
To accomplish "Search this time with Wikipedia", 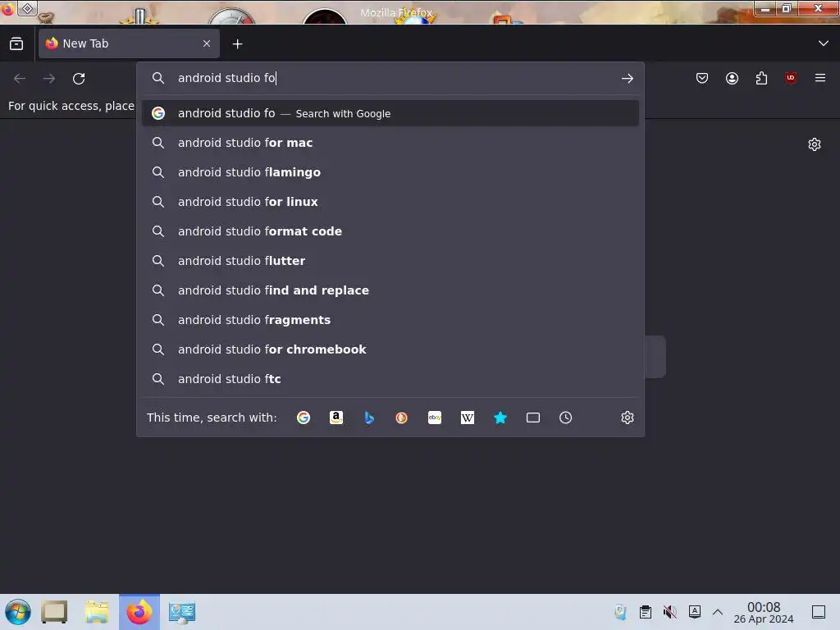I will 467,418.
